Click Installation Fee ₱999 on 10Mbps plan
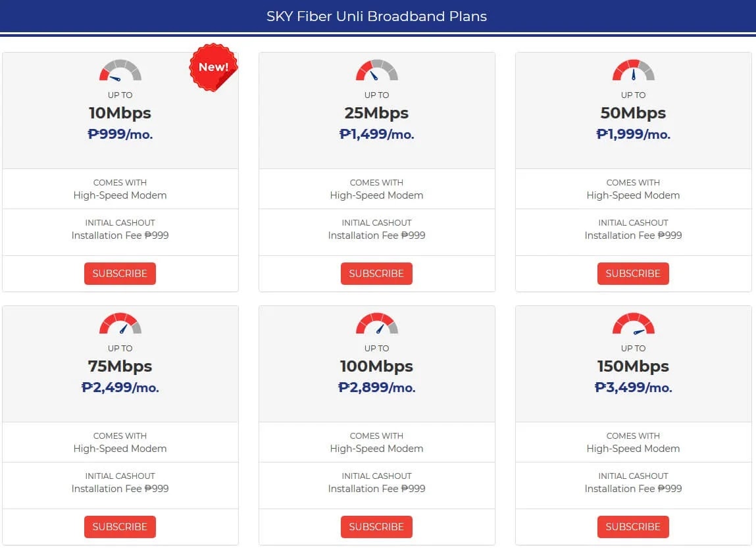The width and height of the screenshot is (756, 548). click(120, 236)
